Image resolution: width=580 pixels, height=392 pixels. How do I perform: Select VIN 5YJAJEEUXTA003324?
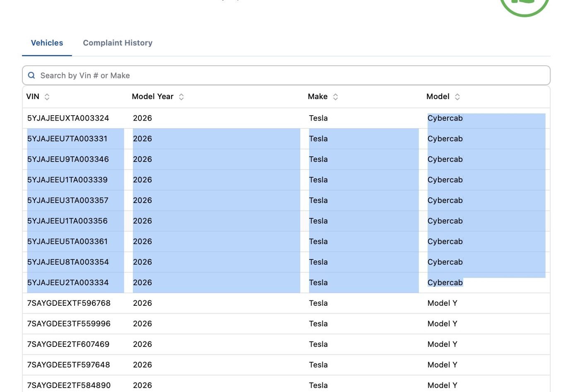(68, 118)
